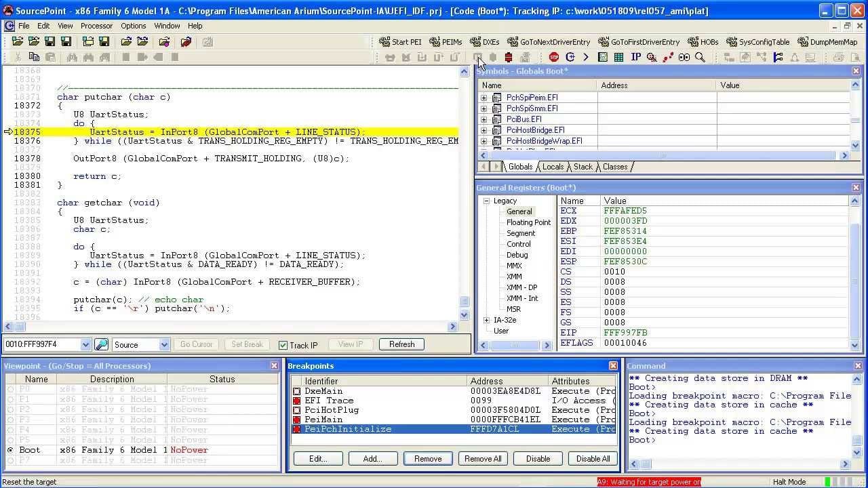
Task: Toggle the PeiMain breakpoint enable box
Action: [296, 420]
